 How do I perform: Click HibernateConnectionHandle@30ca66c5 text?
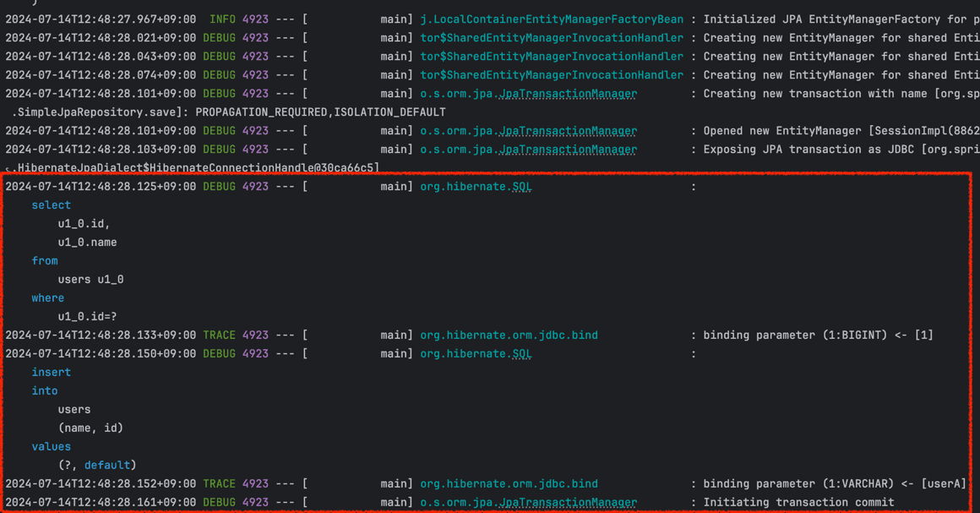[264, 168]
